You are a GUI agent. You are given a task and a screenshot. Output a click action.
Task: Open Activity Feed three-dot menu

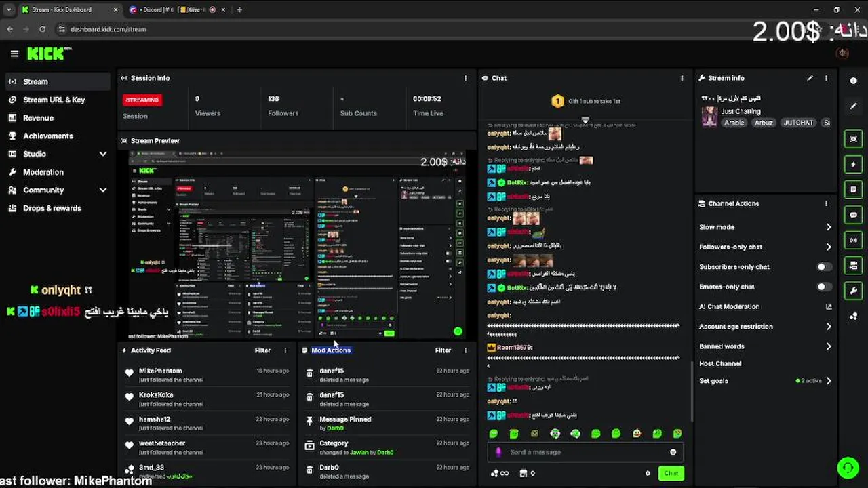tap(285, 350)
